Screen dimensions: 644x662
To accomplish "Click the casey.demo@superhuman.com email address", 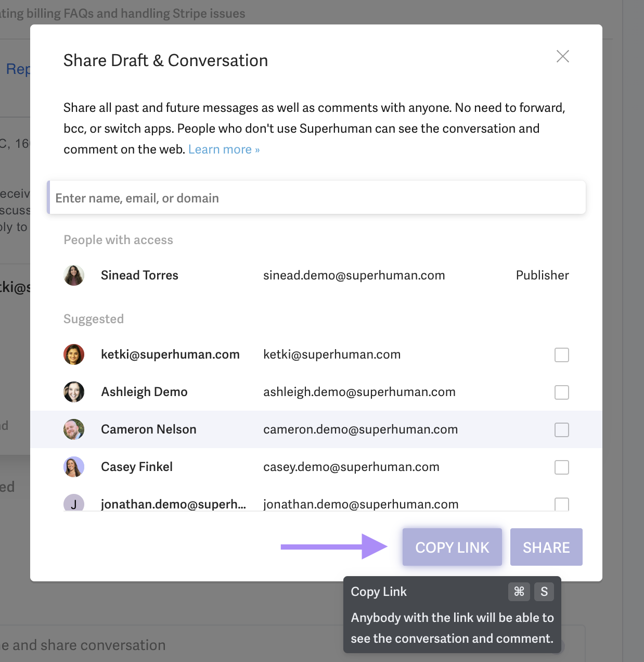I will click(x=351, y=467).
